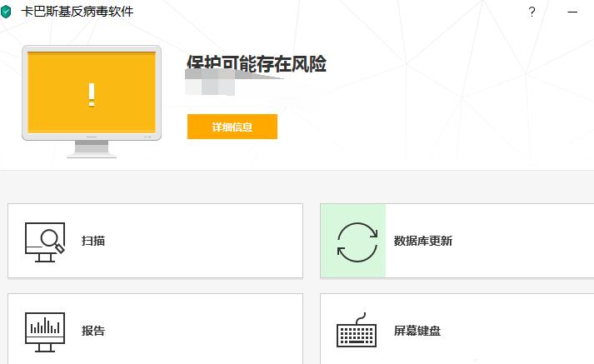Viewport: 594px width, 364px height.
Task: Click the 详细信息 orange button
Action: (x=232, y=127)
